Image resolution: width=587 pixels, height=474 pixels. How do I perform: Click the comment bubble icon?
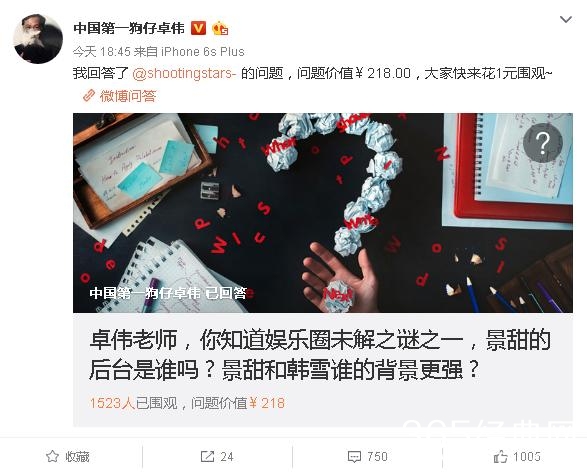354,457
